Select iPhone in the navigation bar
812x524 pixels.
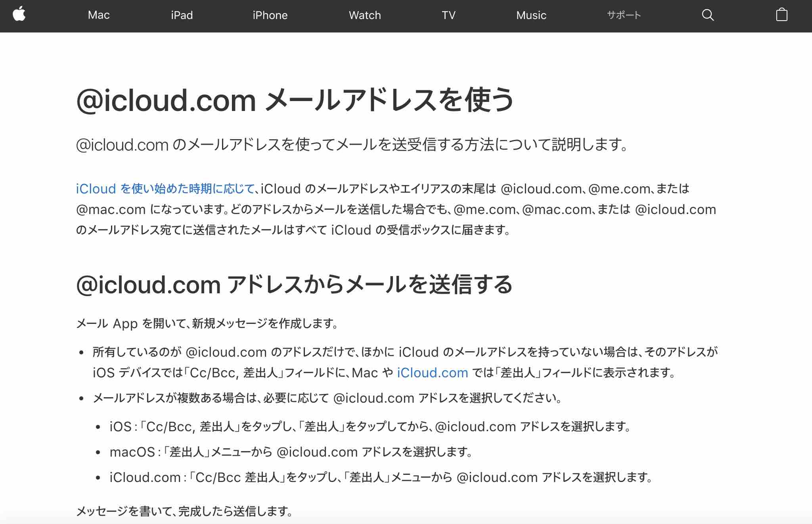point(270,15)
